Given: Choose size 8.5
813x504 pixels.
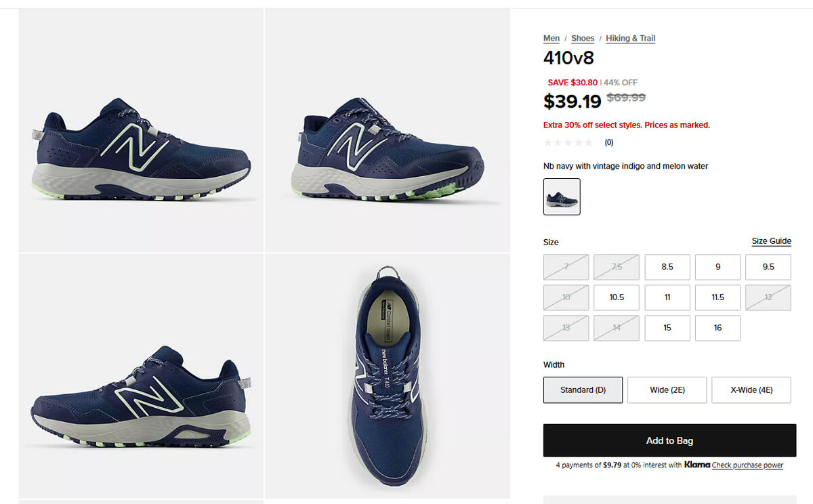Looking at the screenshot, I should (x=667, y=267).
